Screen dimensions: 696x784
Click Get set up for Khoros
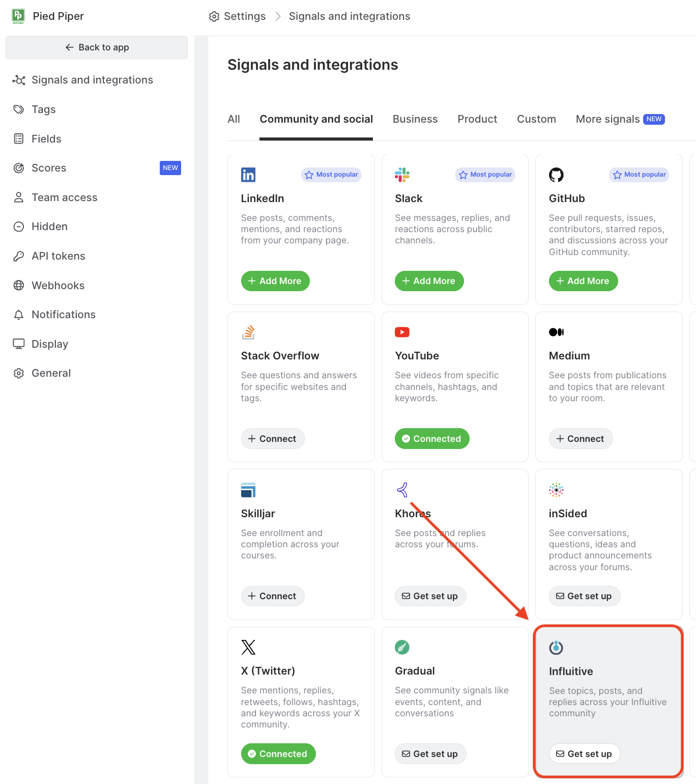click(430, 596)
